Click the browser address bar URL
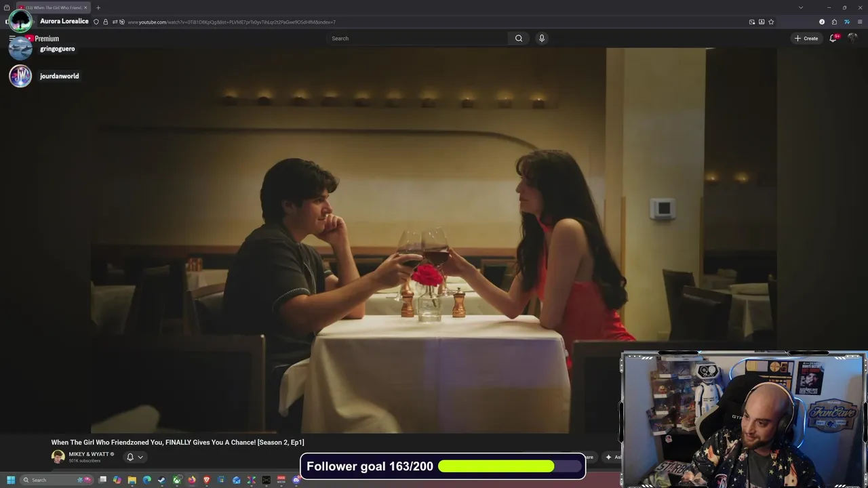Image resolution: width=868 pixels, height=488 pixels. [231, 22]
